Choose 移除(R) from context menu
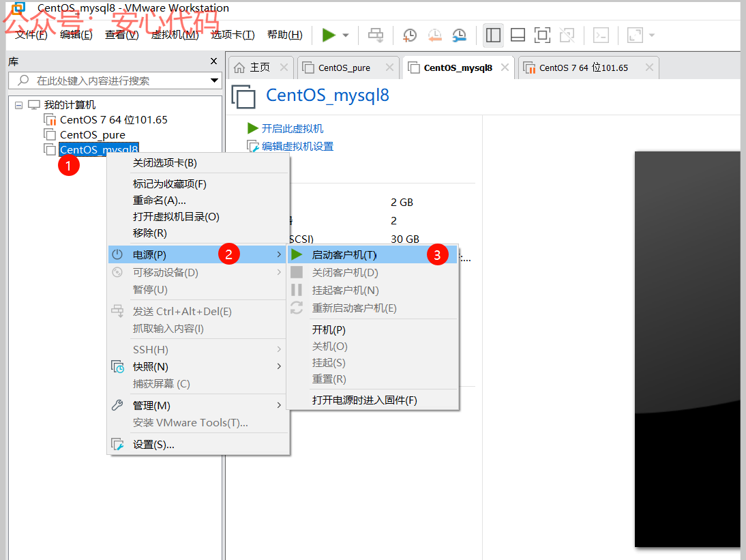Image resolution: width=746 pixels, height=560 pixels. tap(198, 233)
